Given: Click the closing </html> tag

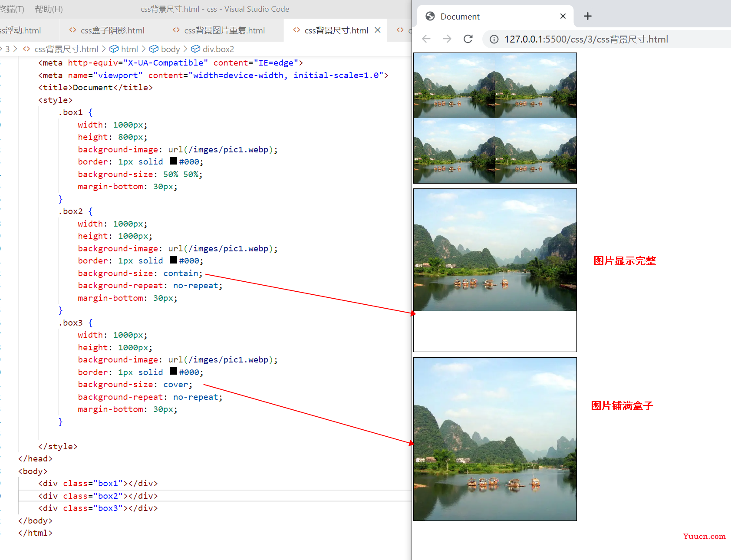Looking at the screenshot, I should point(35,533).
